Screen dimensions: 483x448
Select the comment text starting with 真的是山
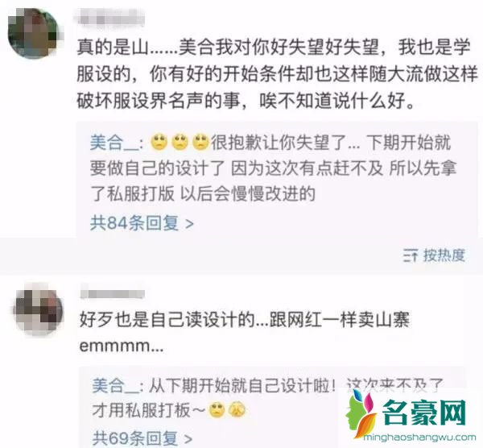[277, 74]
